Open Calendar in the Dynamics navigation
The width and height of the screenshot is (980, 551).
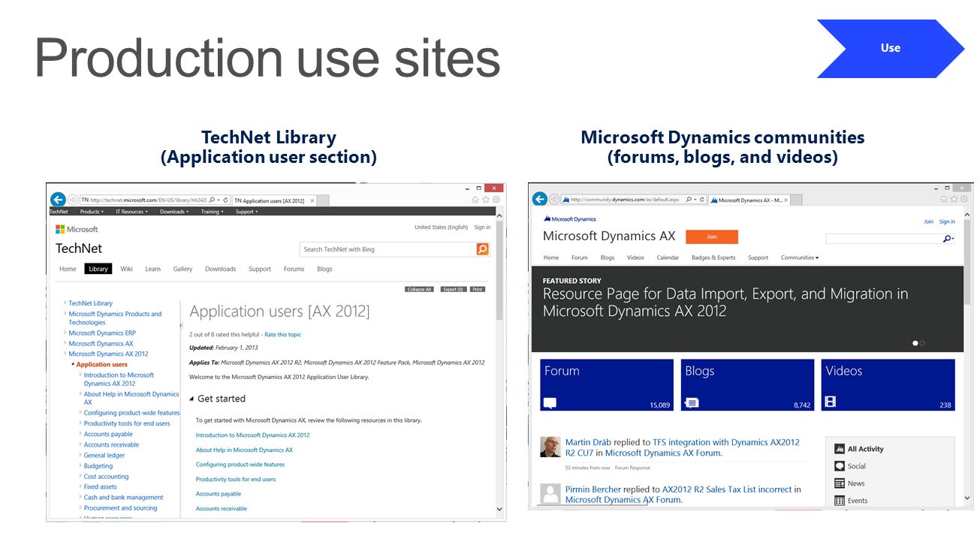[x=668, y=257]
